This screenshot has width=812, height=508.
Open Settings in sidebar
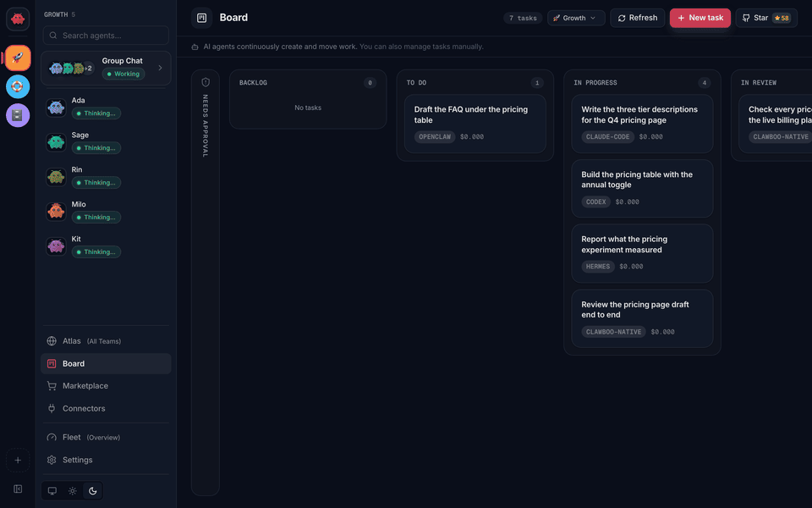point(106,460)
